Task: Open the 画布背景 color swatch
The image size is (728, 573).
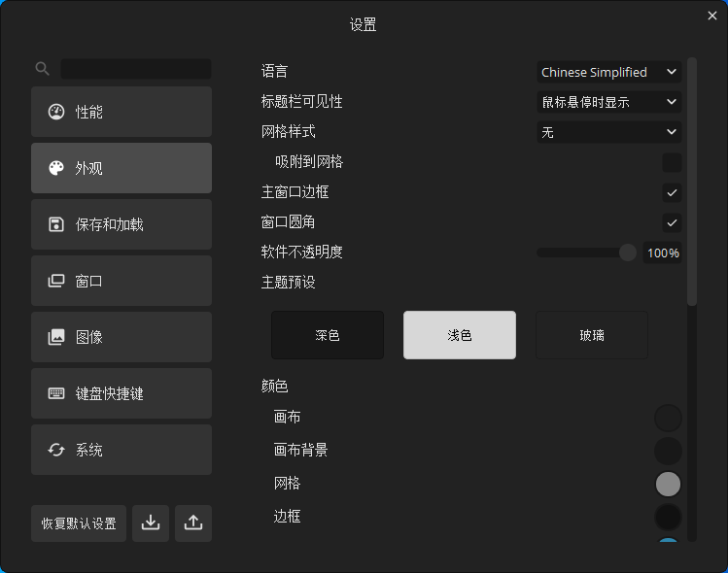Action: pyautogui.click(x=668, y=451)
